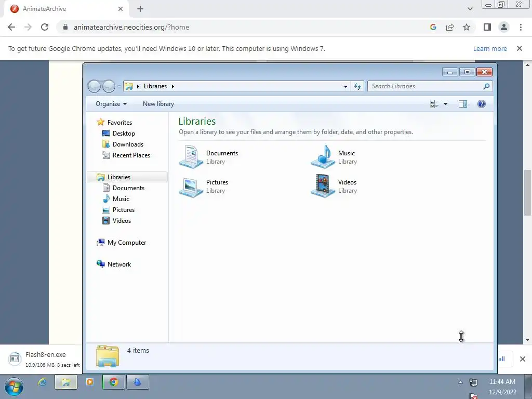Select Pictures in the navigation tree
This screenshot has width=532, height=399.
[x=124, y=210]
